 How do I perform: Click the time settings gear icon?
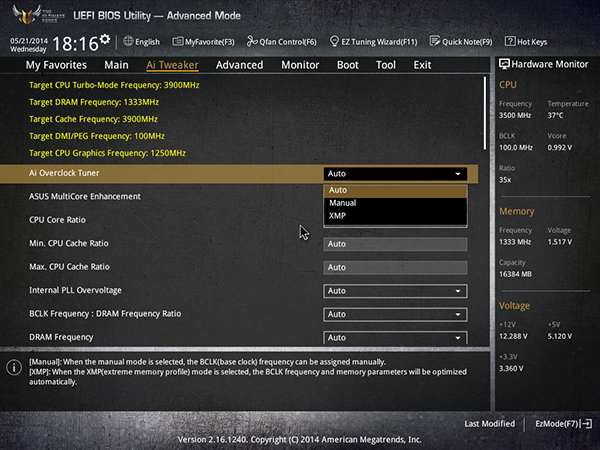coord(105,39)
